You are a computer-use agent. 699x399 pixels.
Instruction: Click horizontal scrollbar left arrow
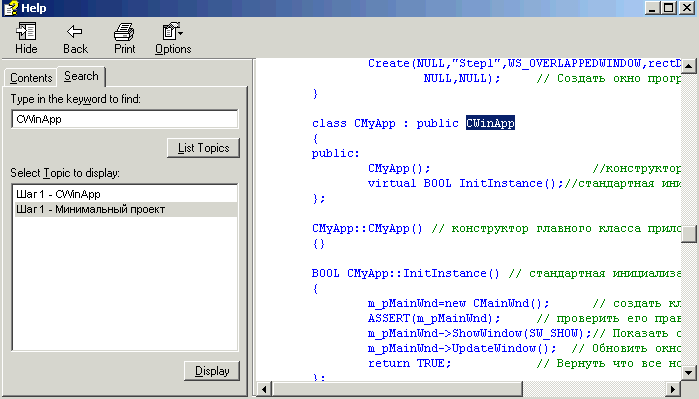(264, 389)
